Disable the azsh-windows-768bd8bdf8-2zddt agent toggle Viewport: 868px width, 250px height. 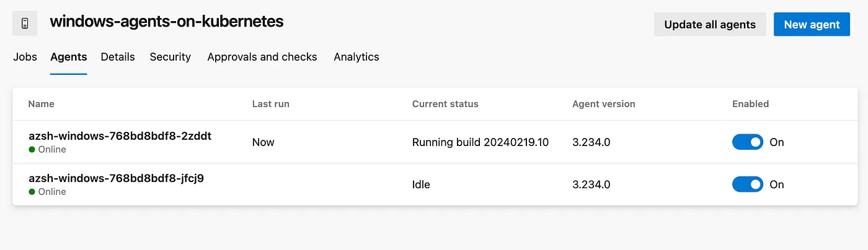click(748, 142)
